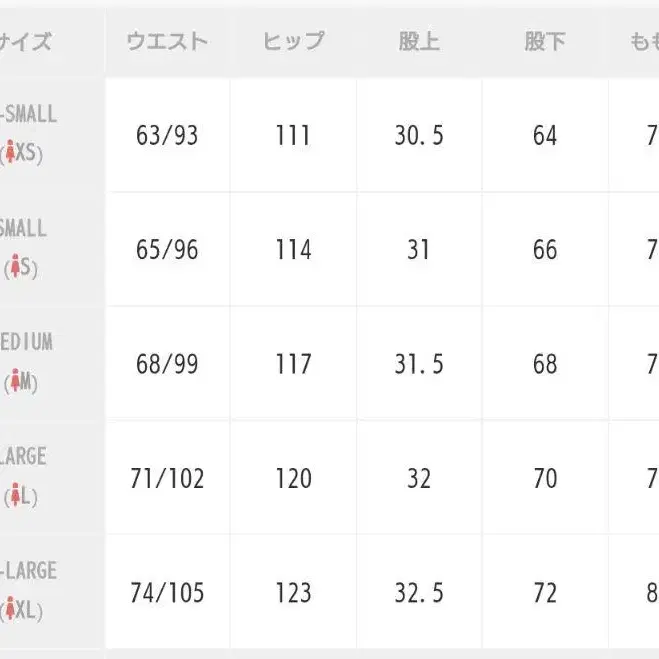This screenshot has width=659, height=659.
Task: Click the red female icon beside XS
Action: (x=10, y=152)
